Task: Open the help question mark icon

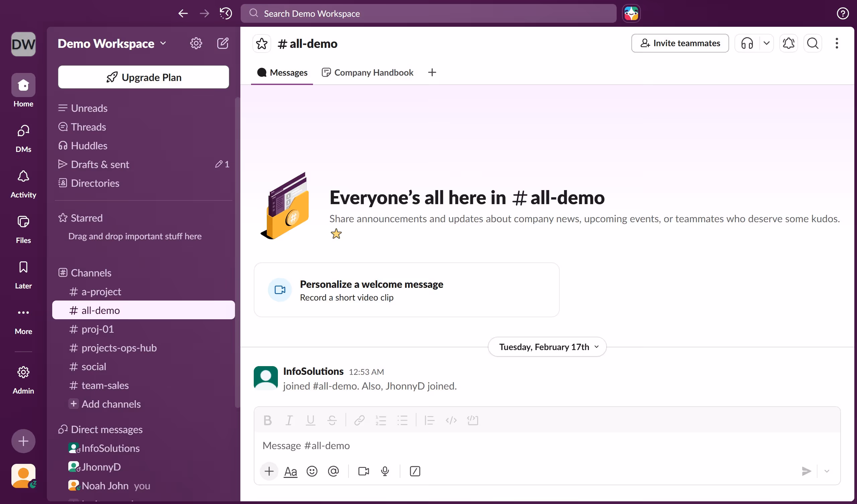Action: [842, 13]
